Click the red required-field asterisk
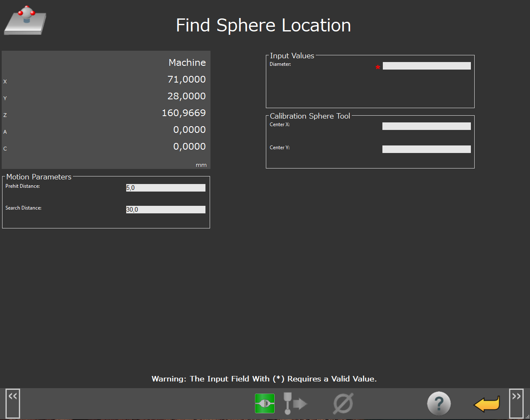This screenshot has width=530, height=420. coord(378,67)
